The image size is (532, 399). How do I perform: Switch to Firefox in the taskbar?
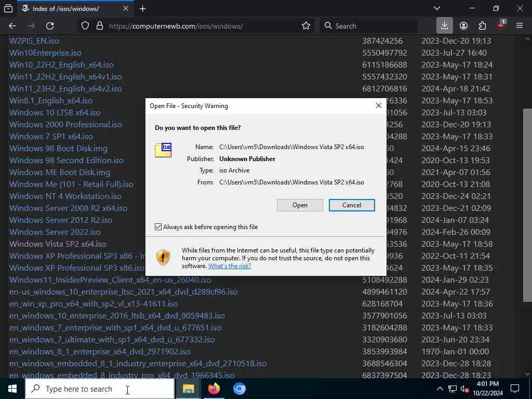tap(214, 389)
